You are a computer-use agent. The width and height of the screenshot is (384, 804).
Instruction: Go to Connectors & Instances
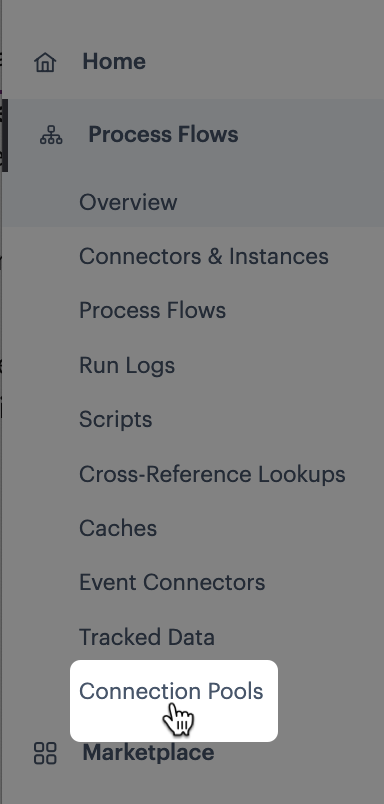[204, 256]
